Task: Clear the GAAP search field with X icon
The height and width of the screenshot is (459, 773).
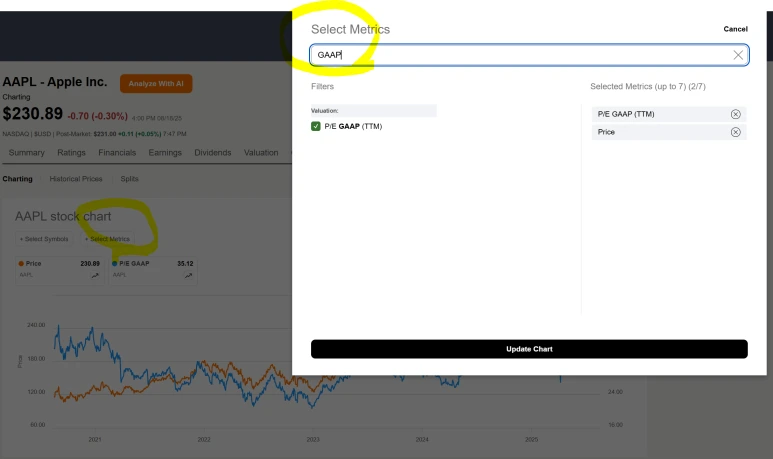Action: coord(738,55)
